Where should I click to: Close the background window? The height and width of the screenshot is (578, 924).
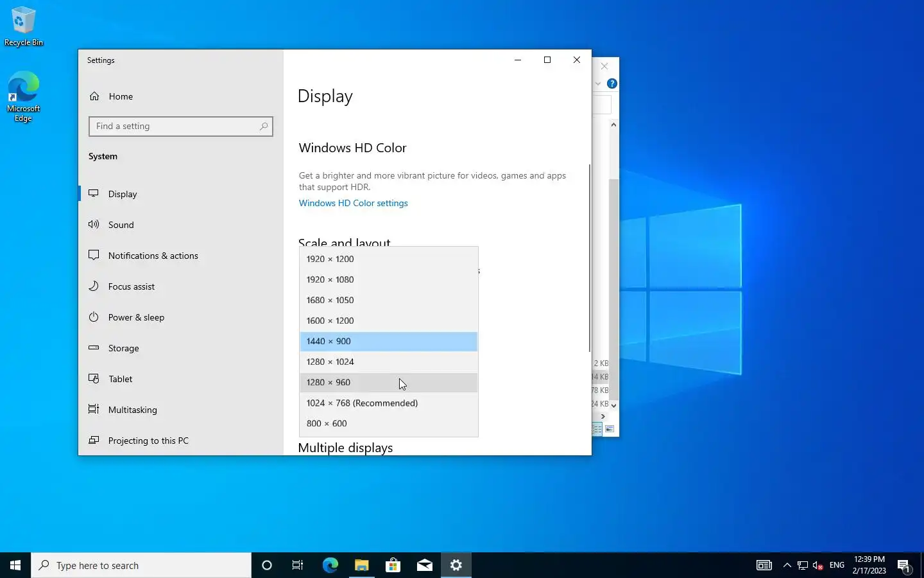tap(604, 66)
